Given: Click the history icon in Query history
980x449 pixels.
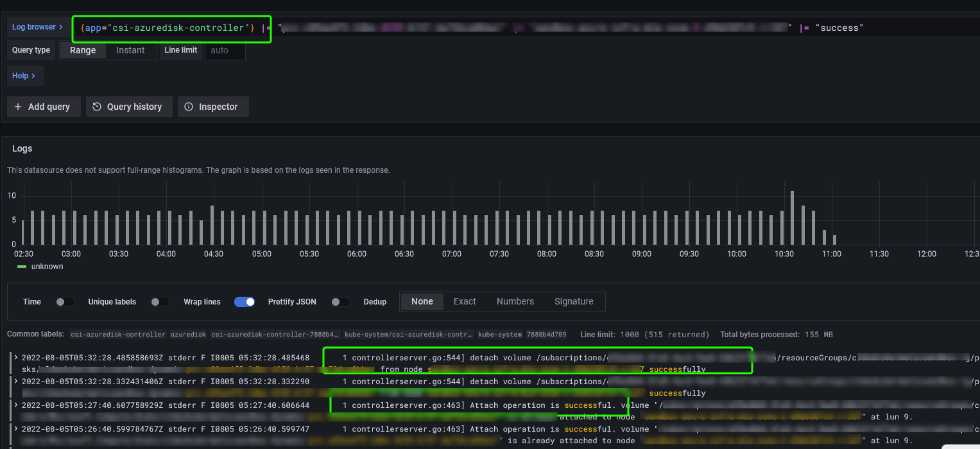Looking at the screenshot, I should [x=97, y=107].
